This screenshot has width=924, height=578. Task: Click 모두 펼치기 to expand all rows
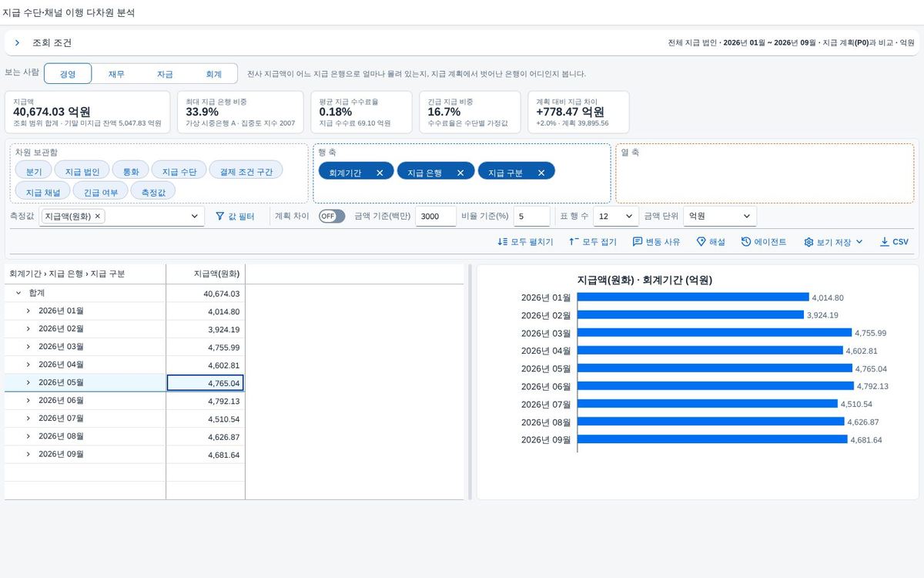pyautogui.click(x=525, y=242)
